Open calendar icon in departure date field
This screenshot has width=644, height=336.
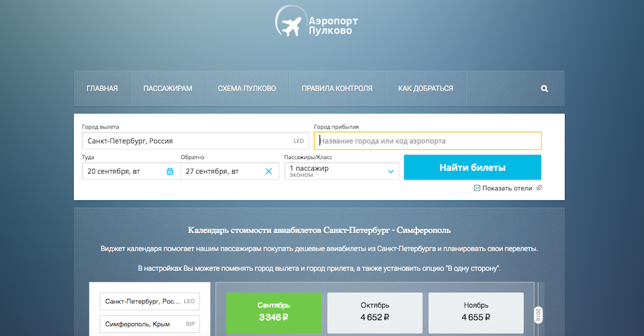pos(170,171)
